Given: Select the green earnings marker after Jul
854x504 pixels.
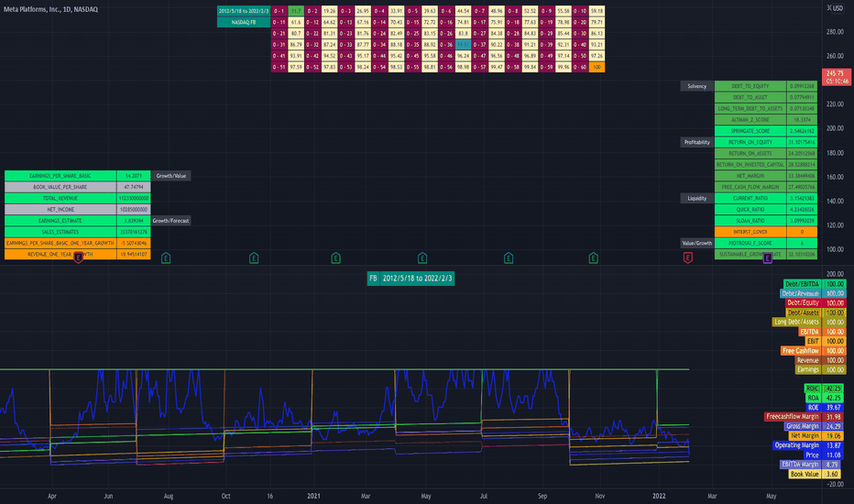Looking at the screenshot, I should (x=509, y=258).
